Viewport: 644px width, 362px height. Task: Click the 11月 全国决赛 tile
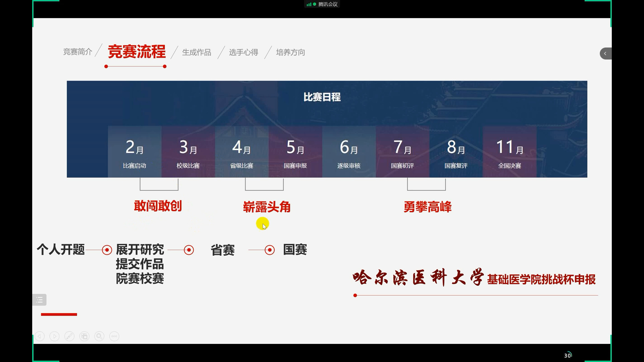click(509, 152)
